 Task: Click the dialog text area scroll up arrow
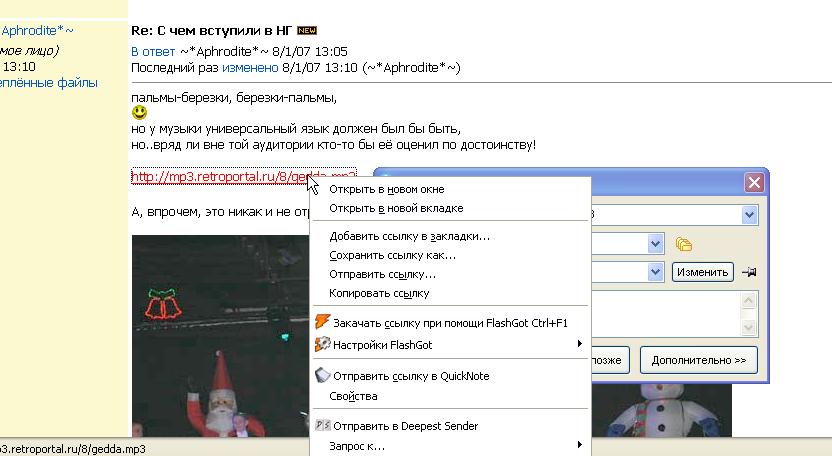[748, 301]
